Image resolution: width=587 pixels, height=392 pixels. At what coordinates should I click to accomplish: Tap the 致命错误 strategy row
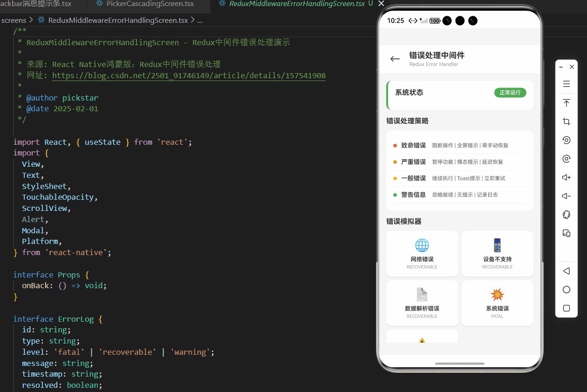click(x=459, y=145)
